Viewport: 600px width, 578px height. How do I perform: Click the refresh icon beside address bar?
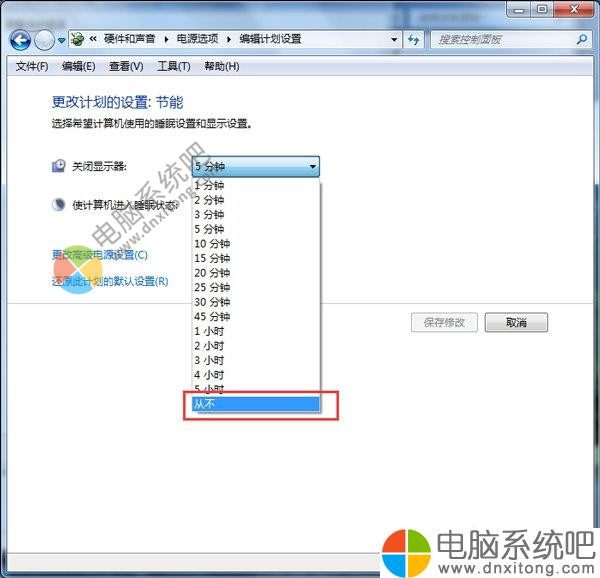pos(415,40)
